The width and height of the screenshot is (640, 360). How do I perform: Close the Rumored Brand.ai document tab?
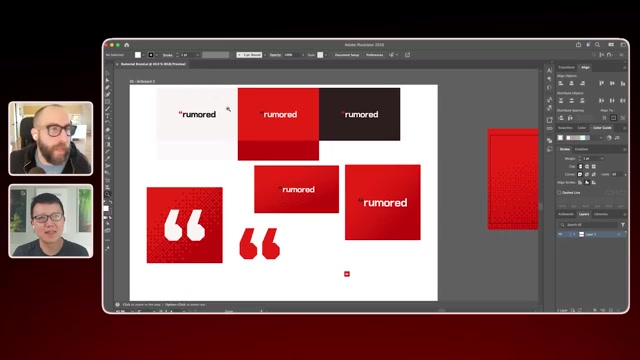tap(117, 64)
